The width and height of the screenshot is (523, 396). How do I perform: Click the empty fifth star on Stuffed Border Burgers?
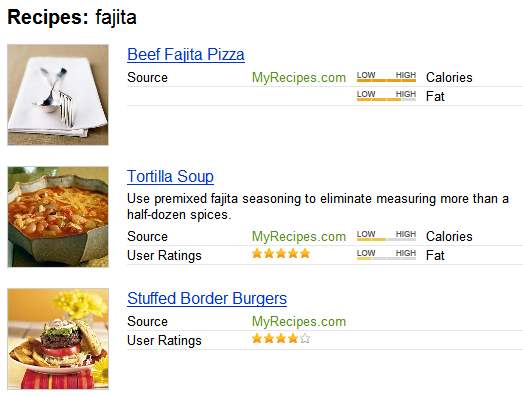tap(305, 339)
